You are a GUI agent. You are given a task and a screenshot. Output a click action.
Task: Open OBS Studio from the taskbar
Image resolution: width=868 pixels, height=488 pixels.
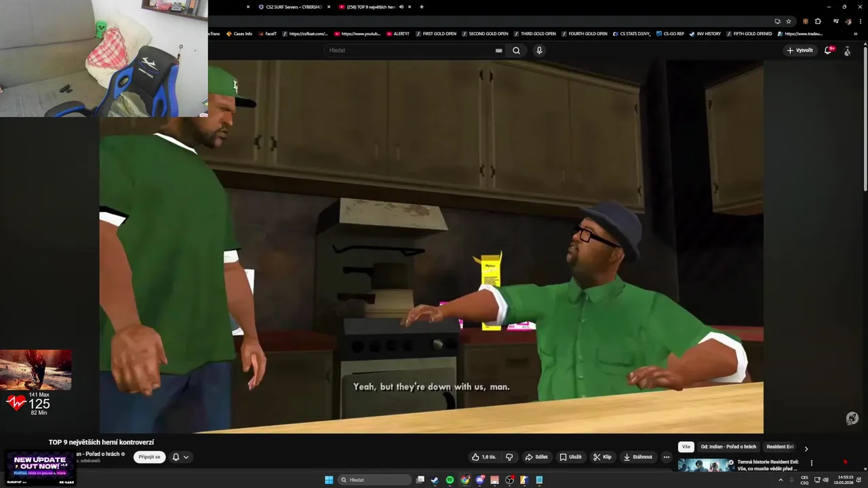tap(509, 480)
